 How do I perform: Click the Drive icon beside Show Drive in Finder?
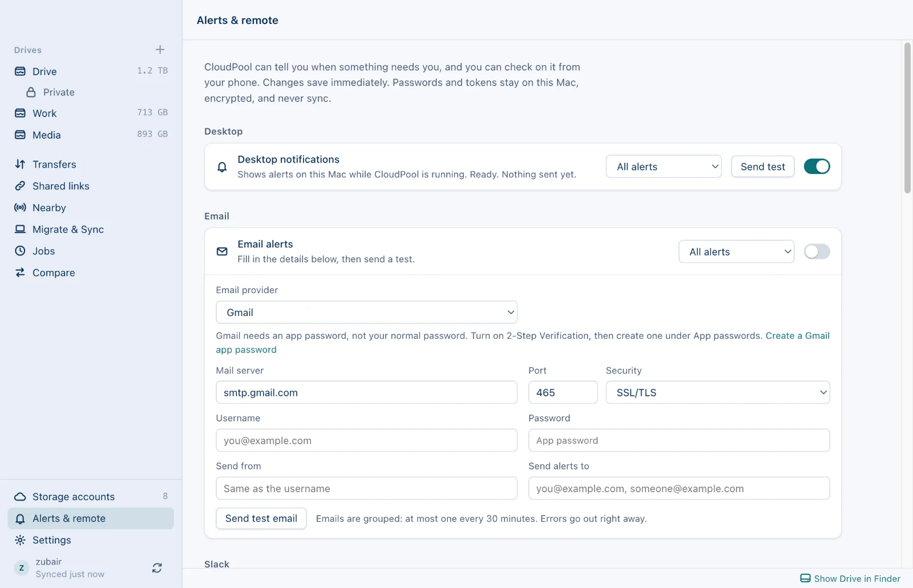point(805,578)
